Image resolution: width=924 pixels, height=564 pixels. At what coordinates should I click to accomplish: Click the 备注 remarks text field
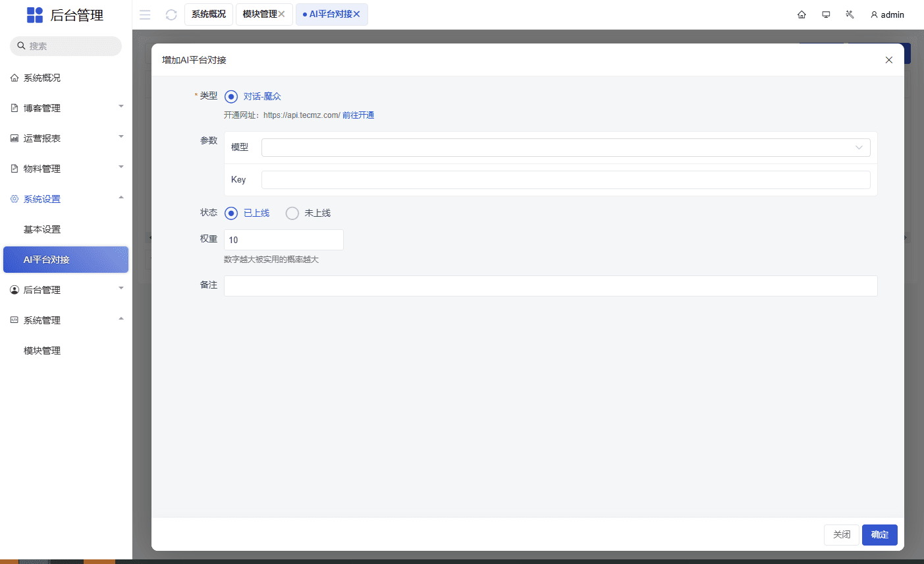click(x=550, y=286)
